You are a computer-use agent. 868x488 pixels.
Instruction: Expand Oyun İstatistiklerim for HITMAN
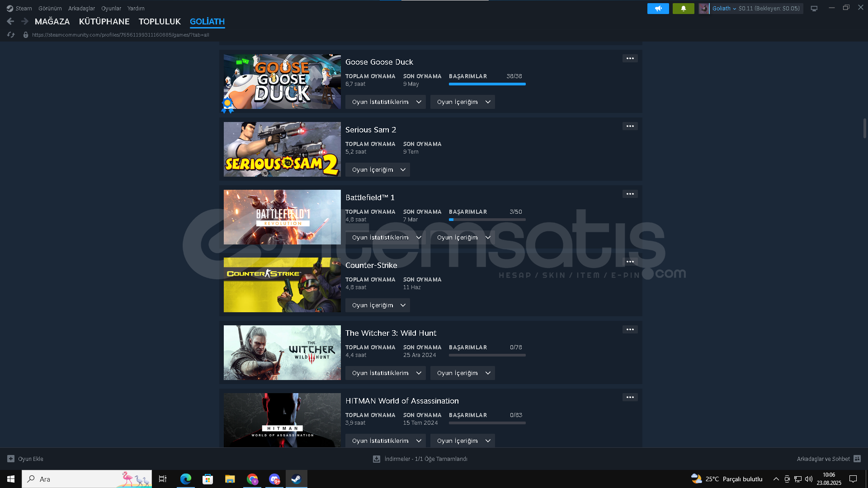coord(386,441)
